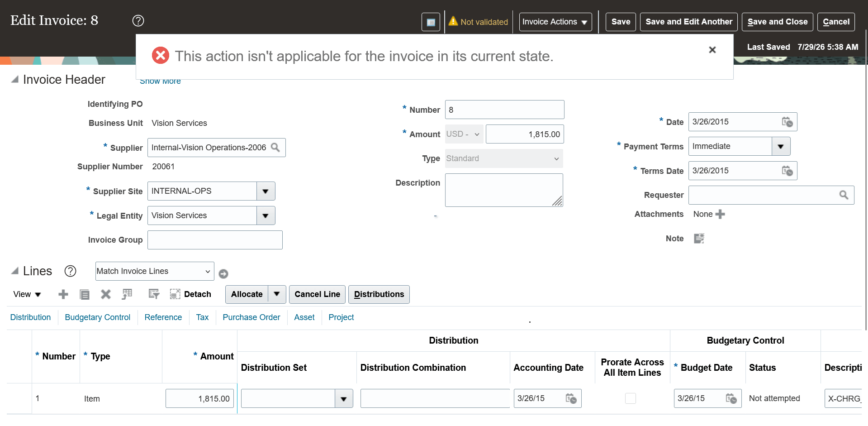
Task: Click the duplicate line icon in Lines toolbar
Action: (x=85, y=295)
